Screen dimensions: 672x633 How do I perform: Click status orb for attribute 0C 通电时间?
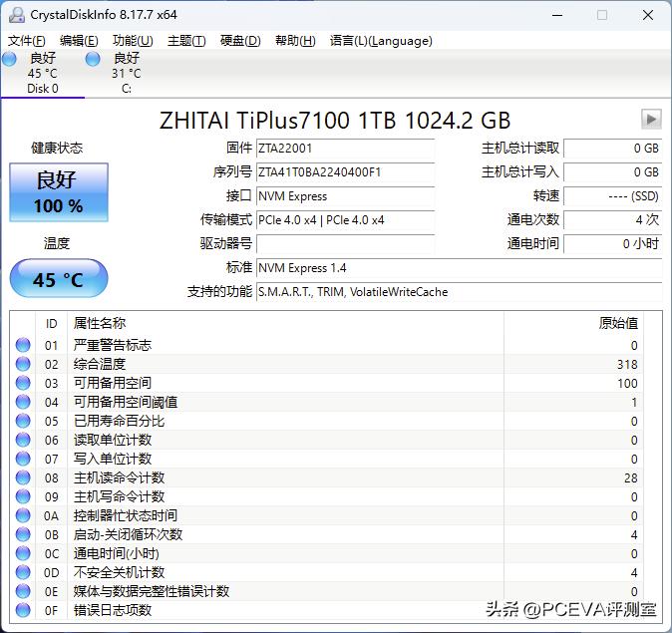(x=23, y=553)
